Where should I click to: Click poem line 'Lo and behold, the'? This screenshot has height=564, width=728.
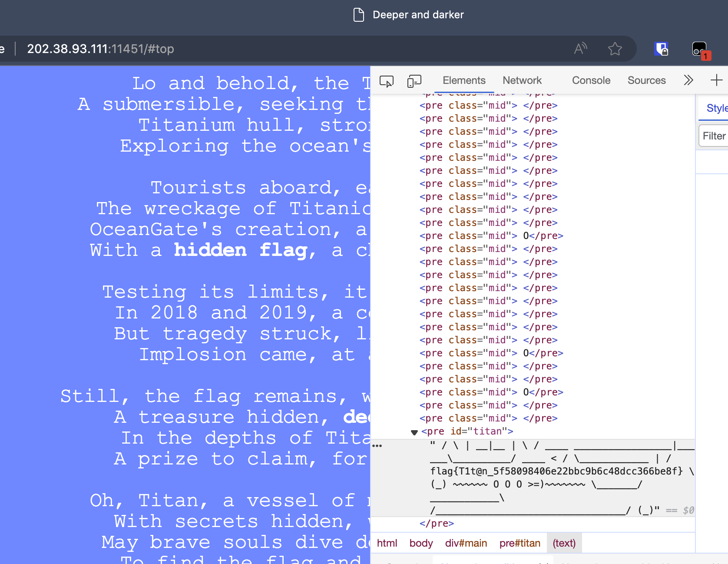coord(251,83)
